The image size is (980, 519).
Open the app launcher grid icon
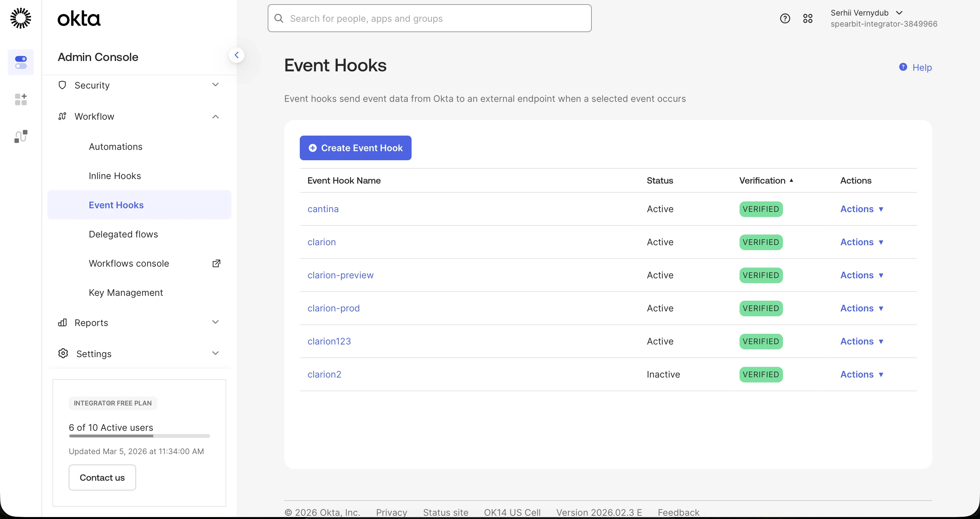[x=808, y=18]
